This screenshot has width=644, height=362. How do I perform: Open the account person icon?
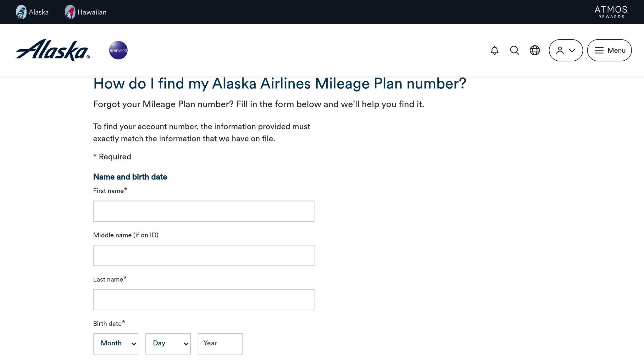[560, 50]
